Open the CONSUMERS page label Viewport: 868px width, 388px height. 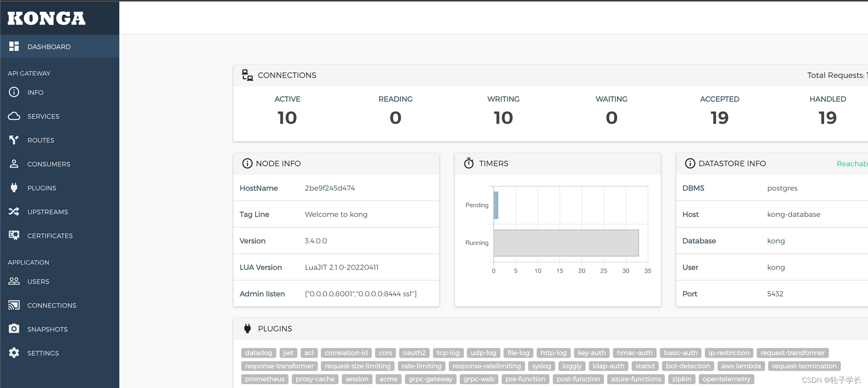click(49, 164)
